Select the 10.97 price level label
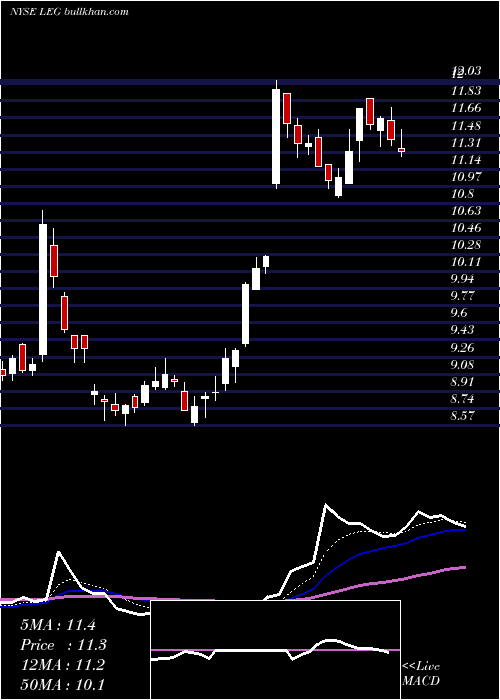 [466, 177]
